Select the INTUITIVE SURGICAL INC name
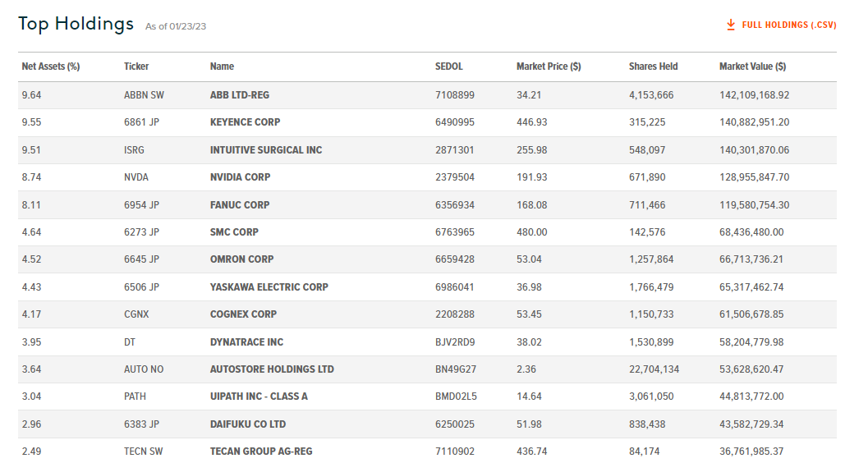Viewport: 868px width, 463px height. pyautogui.click(x=266, y=150)
